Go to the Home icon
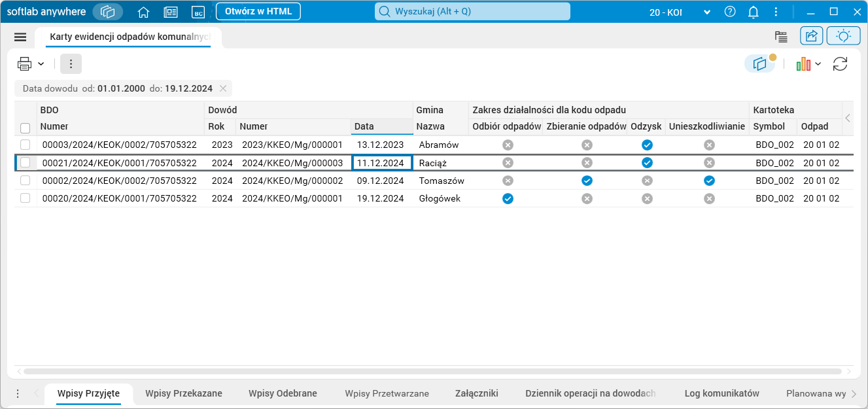The width and height of the screenshot is (868, 409). point(144,12)
